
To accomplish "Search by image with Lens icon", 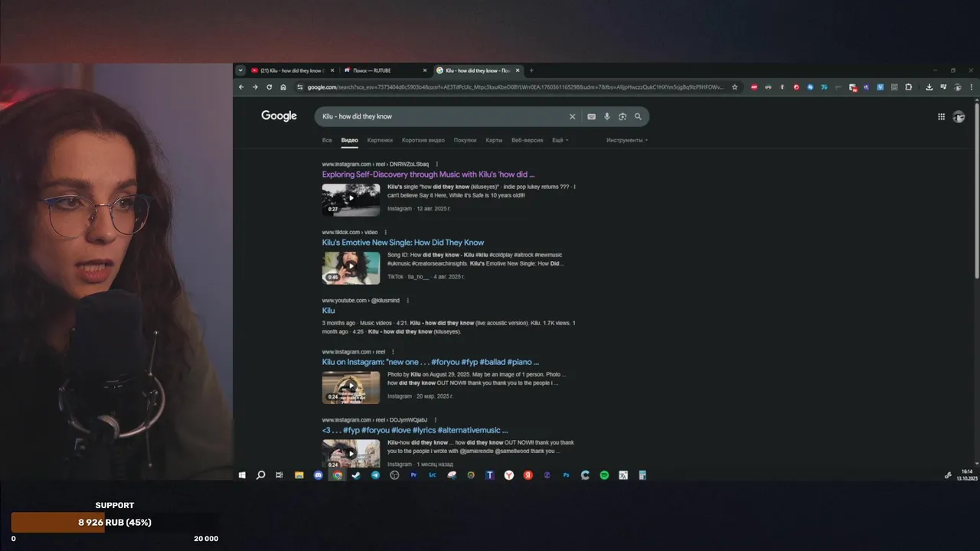I will [622, 116].
